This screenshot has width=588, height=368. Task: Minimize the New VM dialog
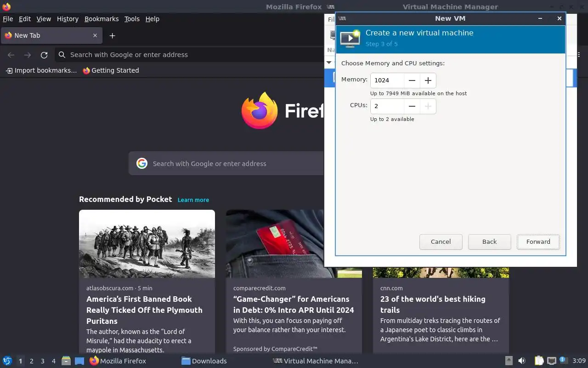click(540, 18)
